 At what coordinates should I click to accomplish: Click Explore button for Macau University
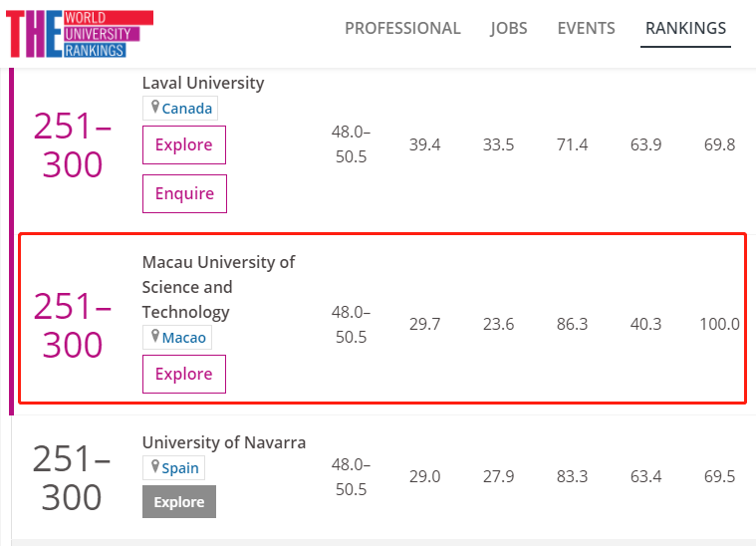[x=184, y=374]
